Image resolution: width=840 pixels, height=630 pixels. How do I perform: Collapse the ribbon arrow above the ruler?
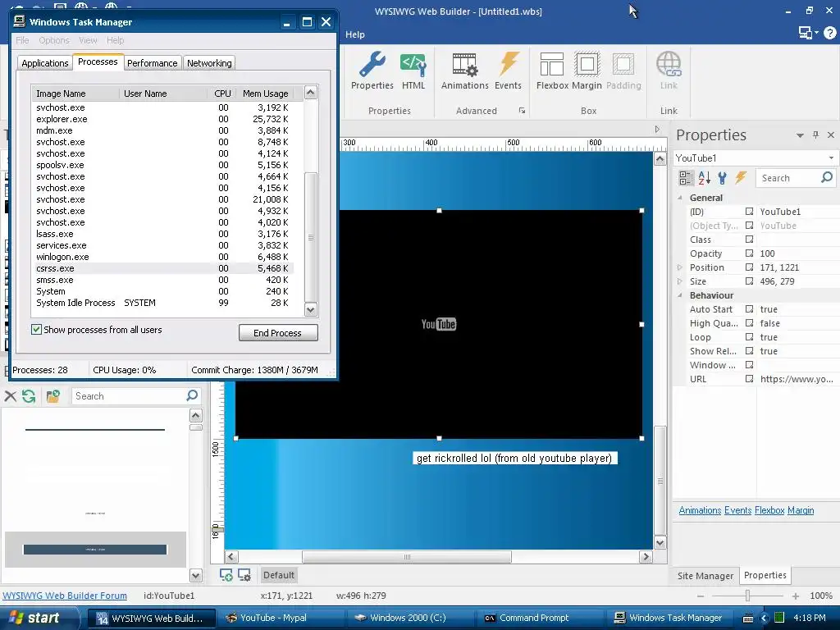click(657, 129)
